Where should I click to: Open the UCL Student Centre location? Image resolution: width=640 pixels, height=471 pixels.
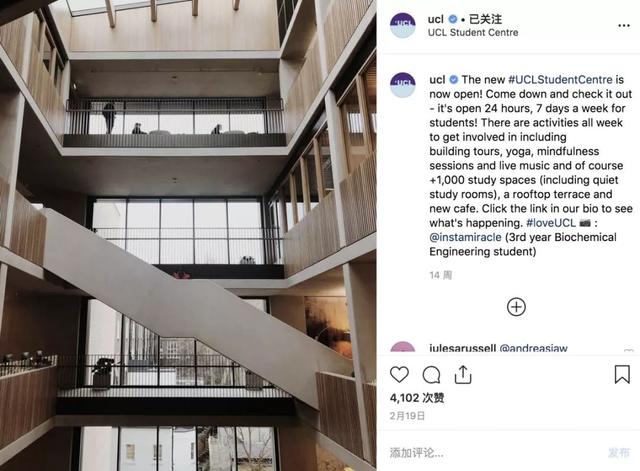(473, 33)
